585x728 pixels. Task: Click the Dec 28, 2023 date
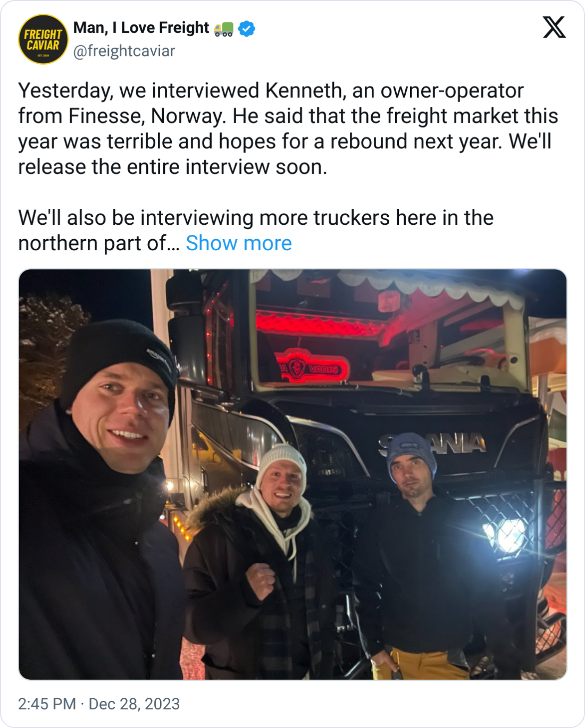coord(134,704)
